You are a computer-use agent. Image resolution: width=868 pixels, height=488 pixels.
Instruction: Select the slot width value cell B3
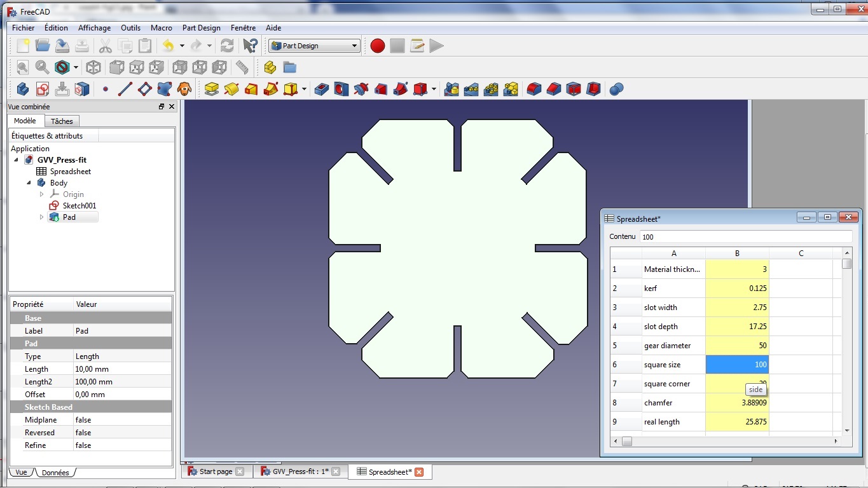point(737,308)
